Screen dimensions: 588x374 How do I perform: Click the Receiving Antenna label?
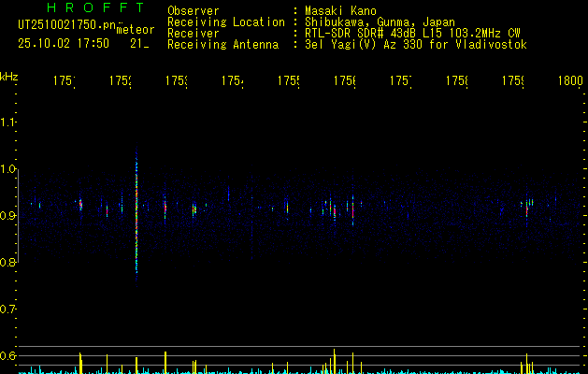[x=222, y=45]
